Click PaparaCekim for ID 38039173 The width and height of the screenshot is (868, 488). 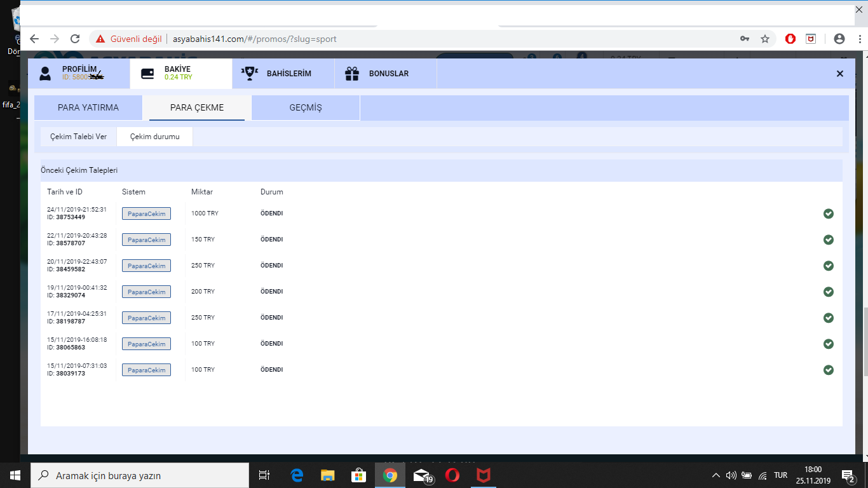(146, 370)
